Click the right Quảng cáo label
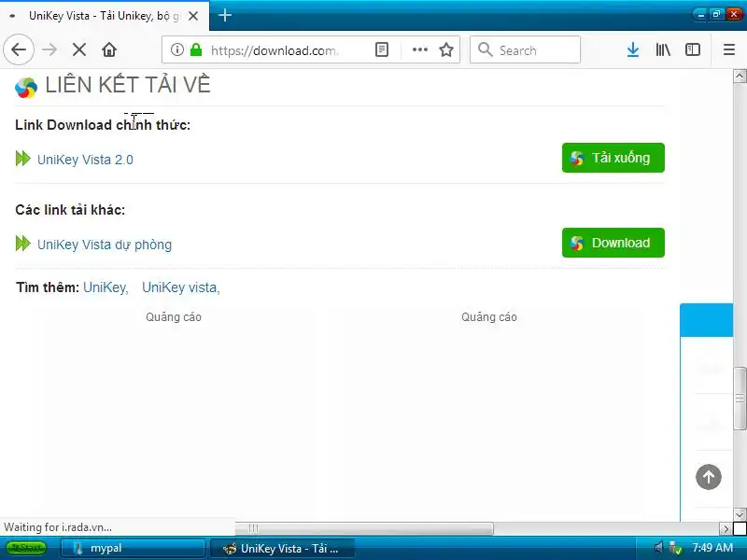747x560 pixels. click(x=488, y=317)
